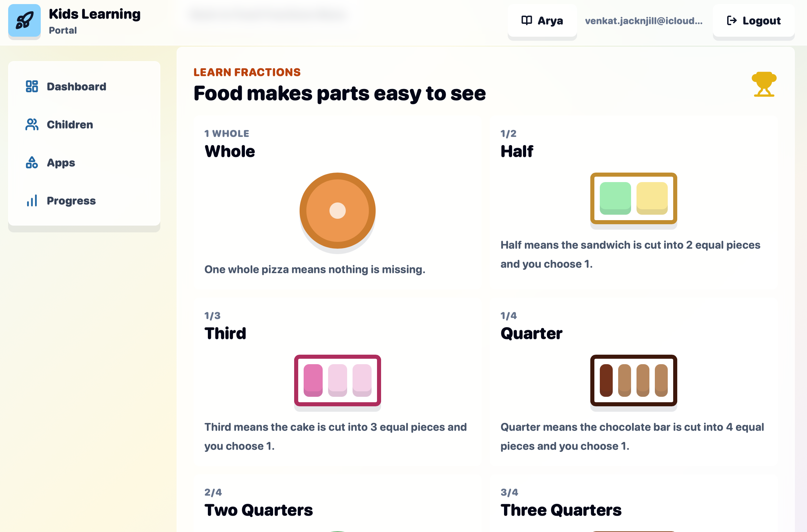This screenshot has height=532, width=807.
Task: Click the dark brown chocolate piece
Action: pyautogui.click(x=606, y=380)
